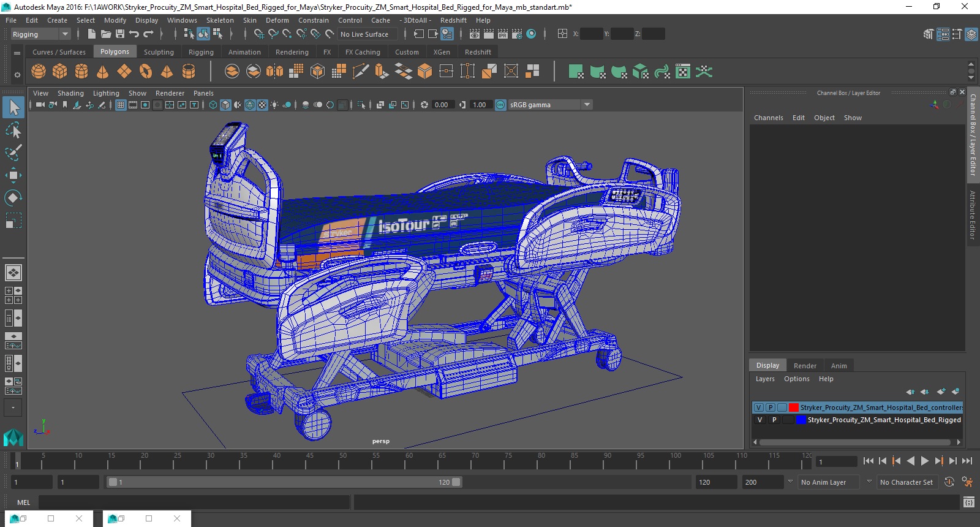Click the IPR render icon

[x=503, y=34]
